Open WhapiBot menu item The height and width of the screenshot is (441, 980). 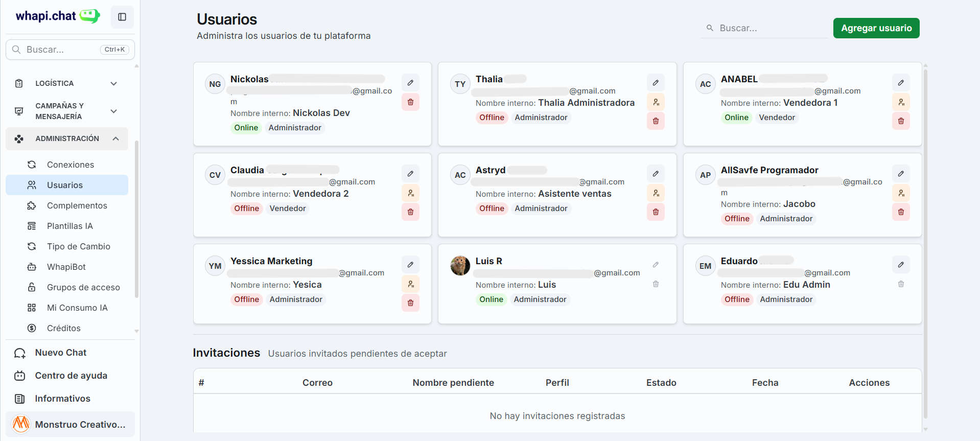click(x=67, y=267)
